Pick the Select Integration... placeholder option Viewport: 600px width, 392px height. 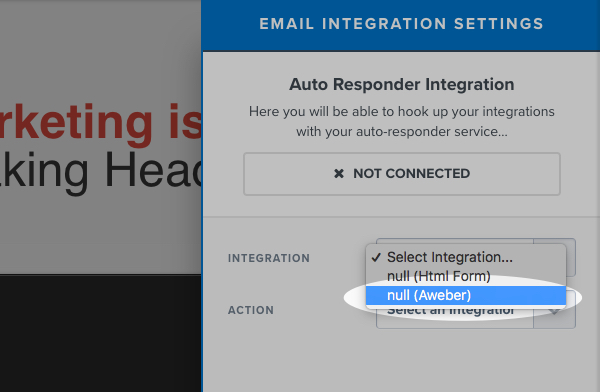(466, 257)
